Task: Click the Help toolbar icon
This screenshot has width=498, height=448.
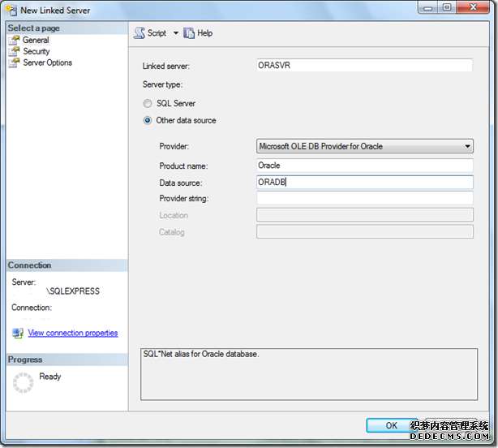Action: click(189, 32)
